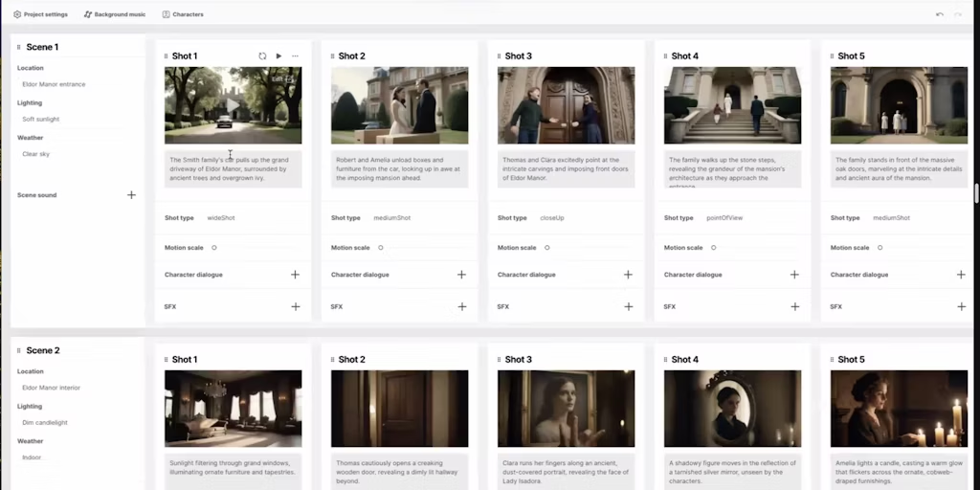Viewport: 980px width, 490px height.
Task: Regenerate Shot 1 in Scene 1
Action: point(262,56)
